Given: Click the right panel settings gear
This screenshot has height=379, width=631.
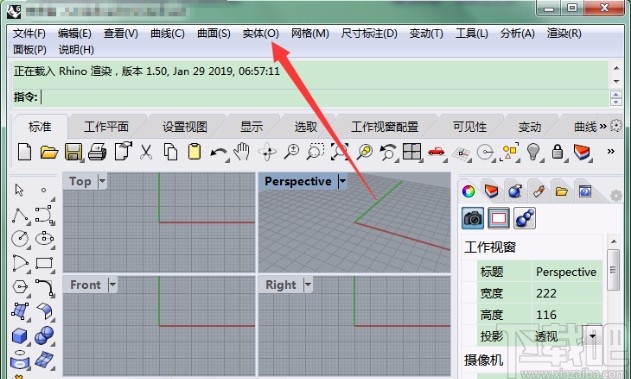Looking at the screenshot, I should (x=616, y=196).
